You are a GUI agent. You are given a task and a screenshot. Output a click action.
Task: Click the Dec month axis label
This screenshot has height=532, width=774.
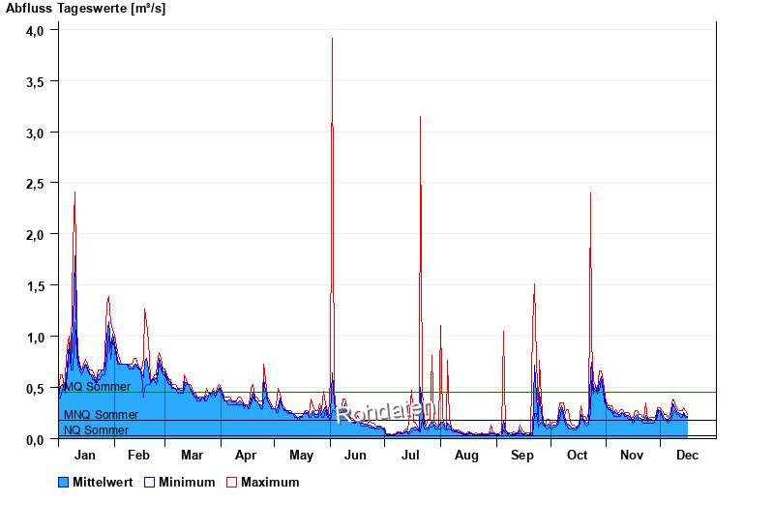click(x=687, y=455)
